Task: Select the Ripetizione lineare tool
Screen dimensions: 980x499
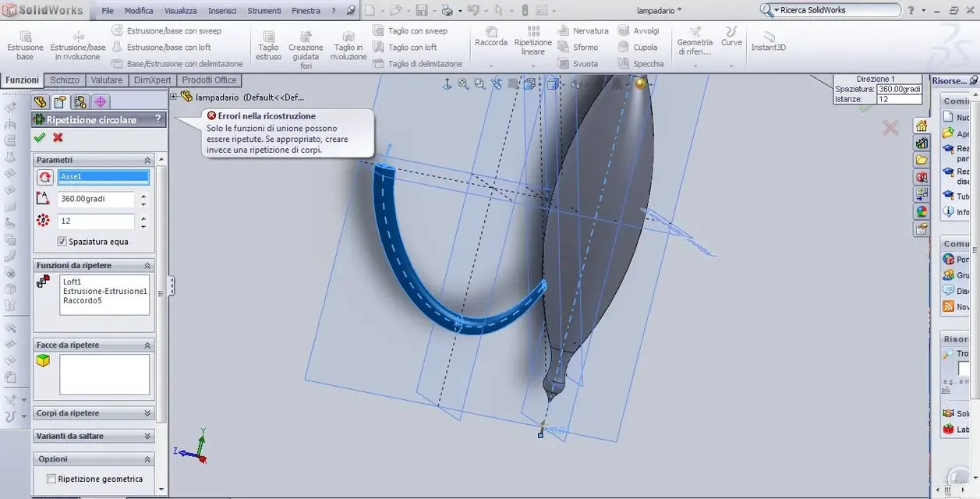Action: [x=533, y=32]
